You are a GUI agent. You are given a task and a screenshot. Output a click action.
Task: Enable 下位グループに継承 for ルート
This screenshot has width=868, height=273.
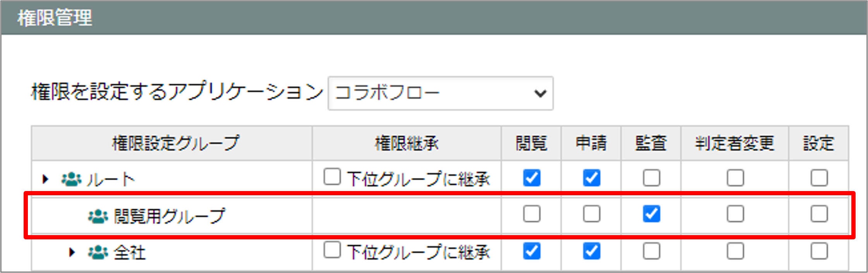click(x=332, y=176)
